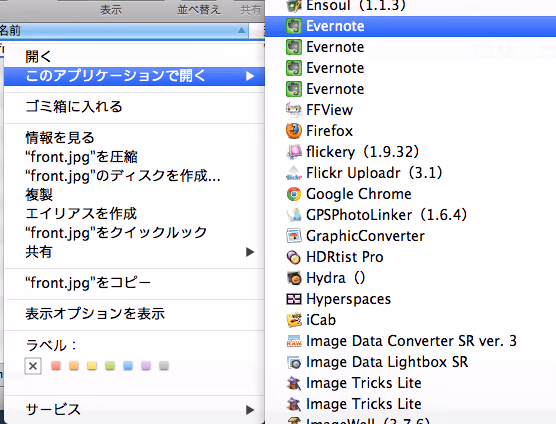Apply the yellow label color
556x424 pixels.
click(92, 366)
